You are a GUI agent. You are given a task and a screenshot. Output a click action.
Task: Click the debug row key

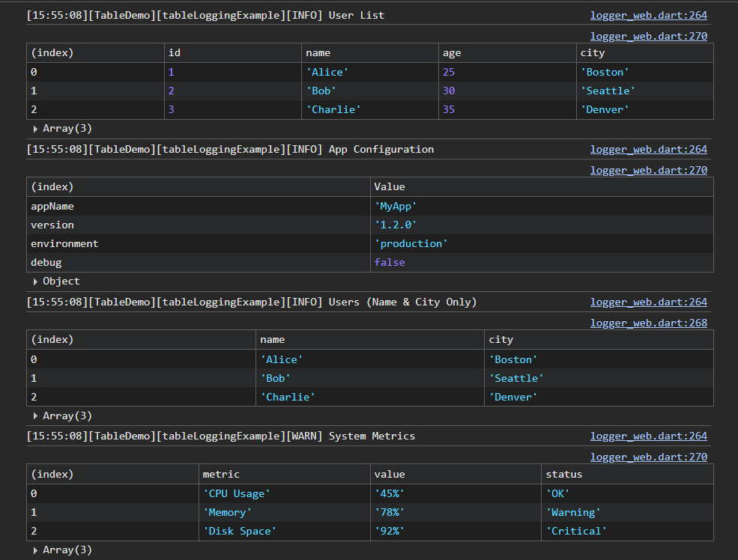46,262
